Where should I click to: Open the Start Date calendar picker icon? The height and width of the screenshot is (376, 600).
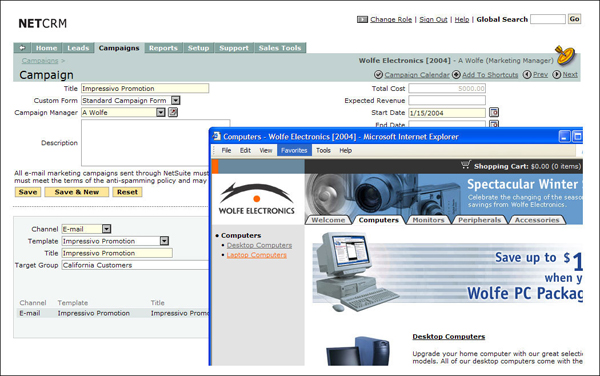(494, 112)
